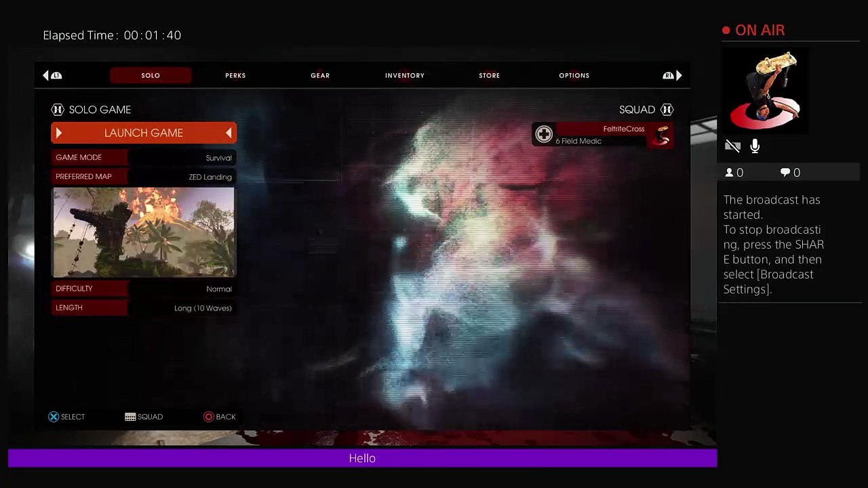Click the right arrow on Launch Game

click(229, 133)
